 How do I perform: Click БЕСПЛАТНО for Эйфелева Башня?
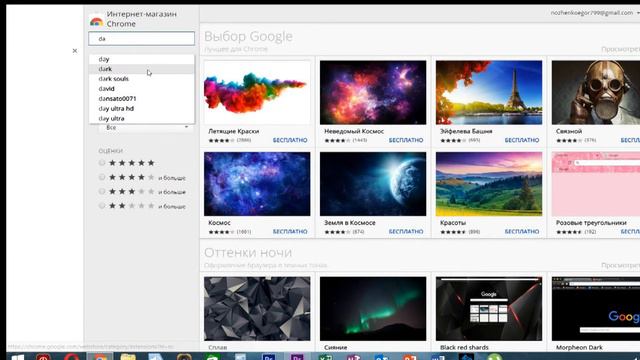pyautogui.click(x=522, y=140)
